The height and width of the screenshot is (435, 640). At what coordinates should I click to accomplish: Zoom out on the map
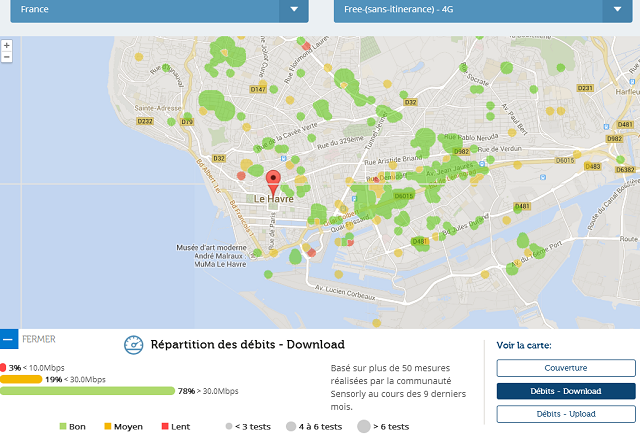pyautogui.click(x=7, y=57)
